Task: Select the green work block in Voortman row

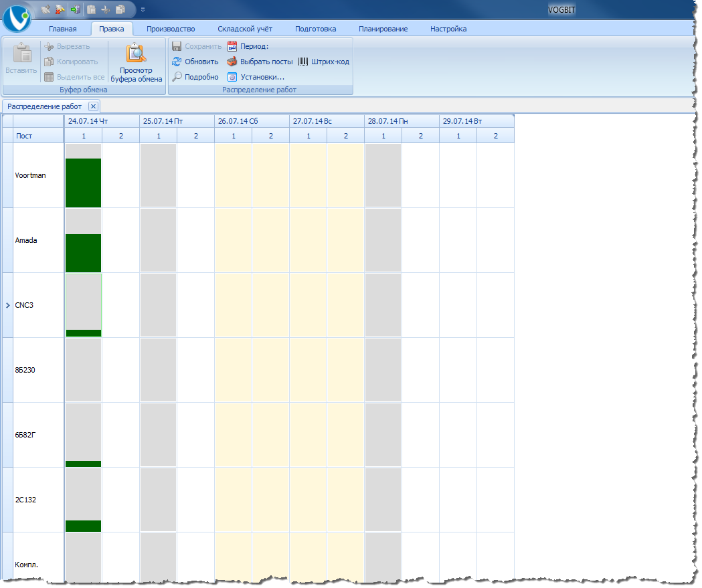Action: point(83,183)
